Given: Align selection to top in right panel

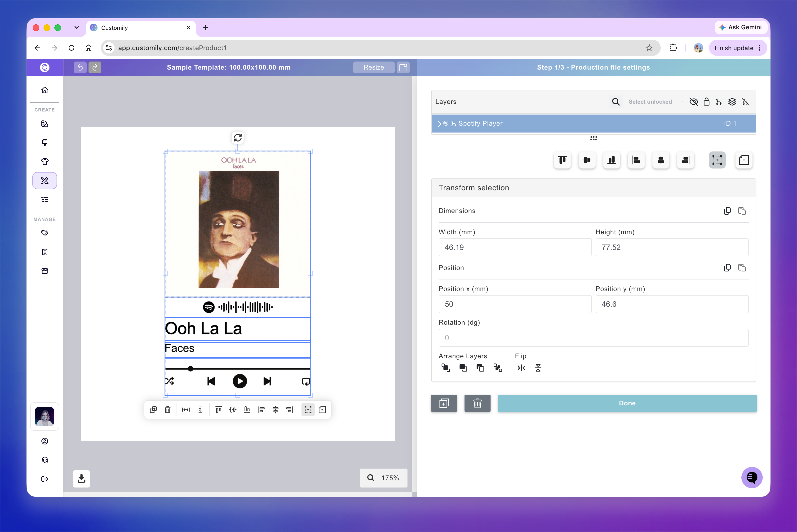Looking at the screenshot, I should point(562,160).
